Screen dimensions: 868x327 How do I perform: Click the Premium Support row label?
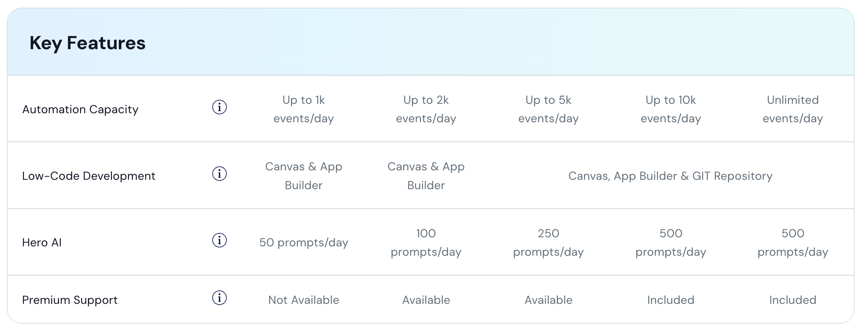(70, 300)
